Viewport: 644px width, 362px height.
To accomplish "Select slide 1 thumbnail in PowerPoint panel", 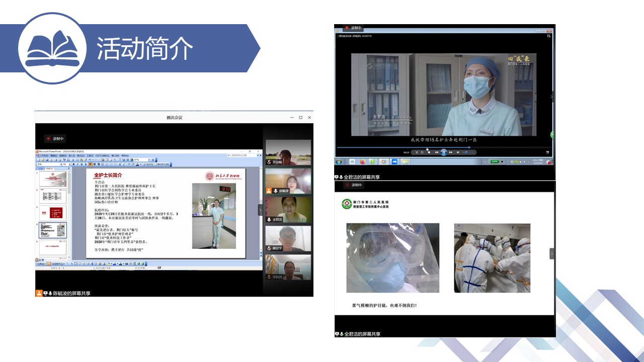I will (54, 178).
